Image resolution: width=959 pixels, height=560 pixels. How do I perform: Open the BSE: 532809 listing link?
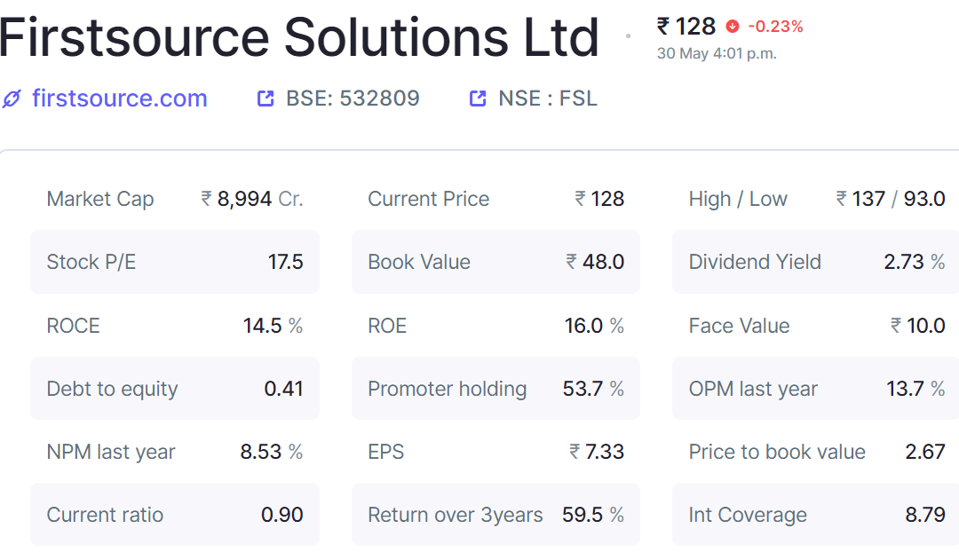click(353, 99)
